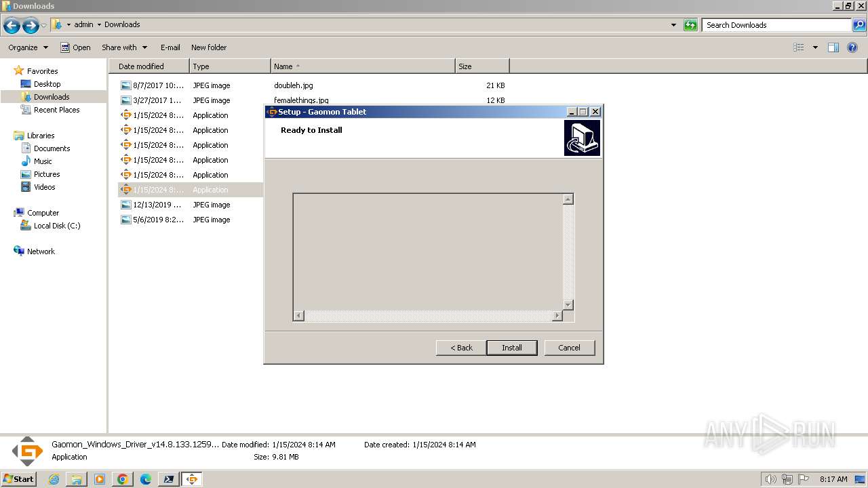Launch Google Chrome from taskbar

[x=123, y=479]
